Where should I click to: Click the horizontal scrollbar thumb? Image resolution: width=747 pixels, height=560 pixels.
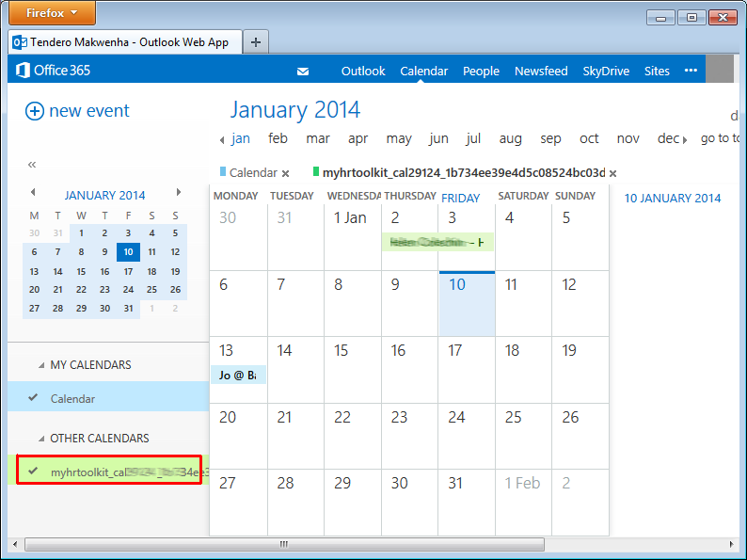coord(284,544)
